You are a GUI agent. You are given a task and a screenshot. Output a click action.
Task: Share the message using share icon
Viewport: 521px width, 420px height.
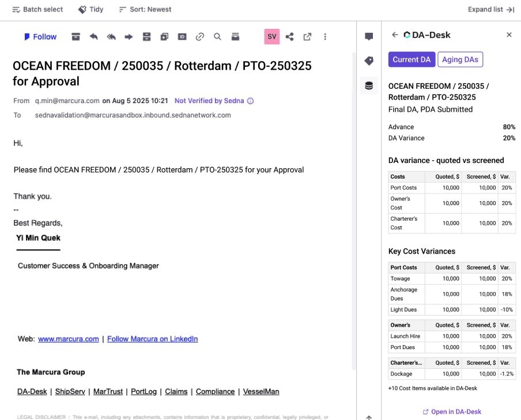289,36
